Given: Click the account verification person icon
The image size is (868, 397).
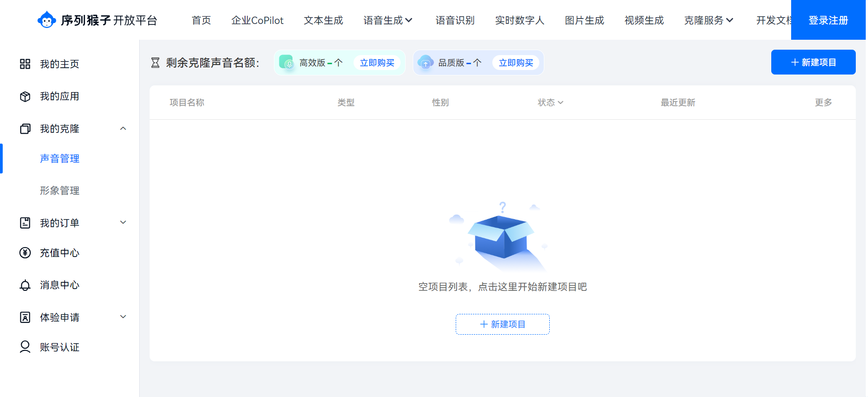Looking at the screenshot, I should tap(25, 347).
